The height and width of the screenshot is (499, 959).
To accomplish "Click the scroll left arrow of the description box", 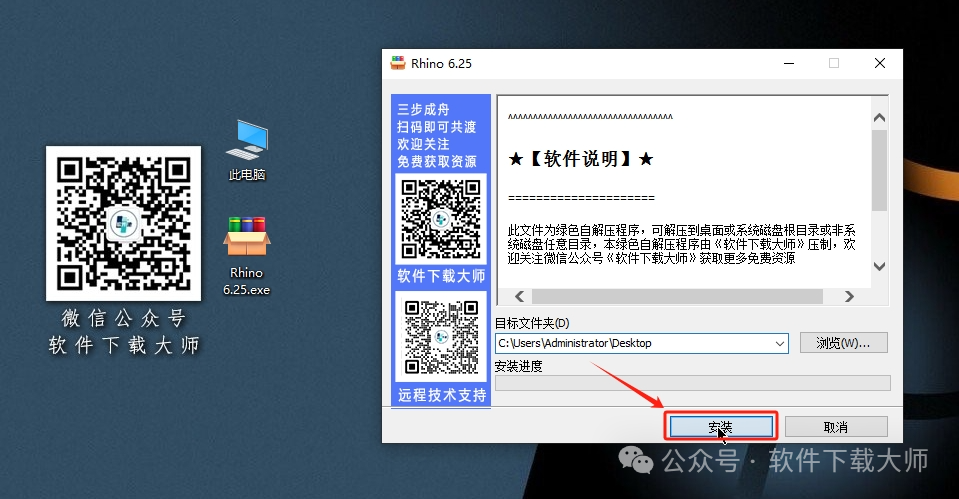I will coord(519,297).
